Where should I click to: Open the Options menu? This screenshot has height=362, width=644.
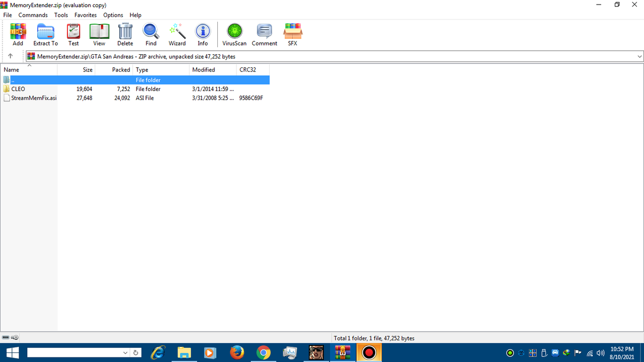coord(113,15)
